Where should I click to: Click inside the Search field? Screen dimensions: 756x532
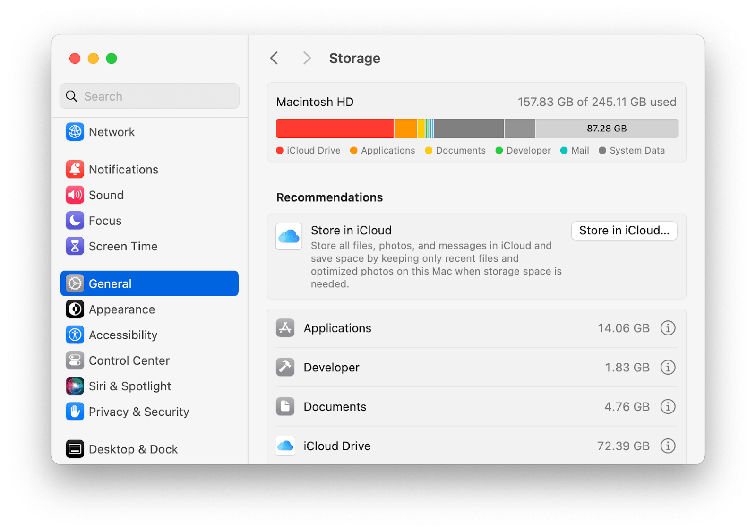(149, 96)
